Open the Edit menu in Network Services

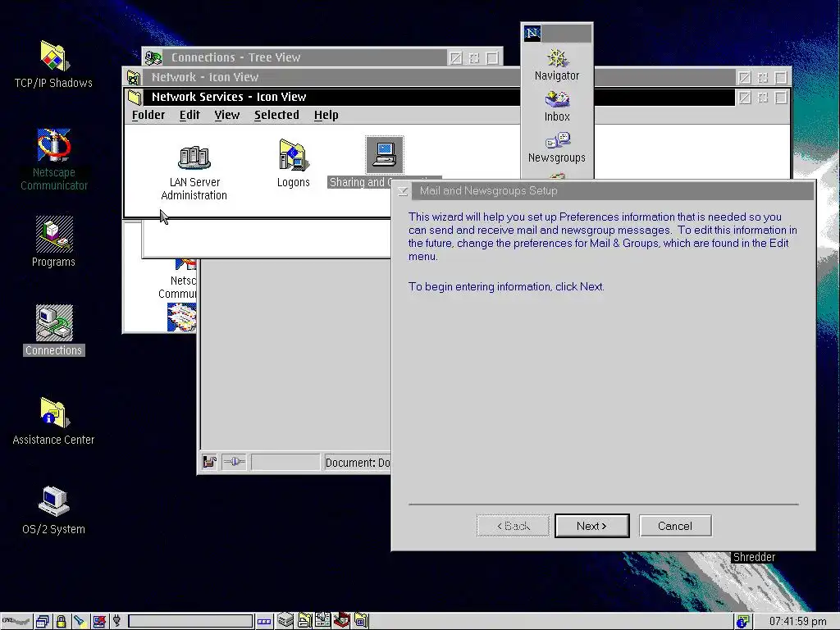coord(189,115)
